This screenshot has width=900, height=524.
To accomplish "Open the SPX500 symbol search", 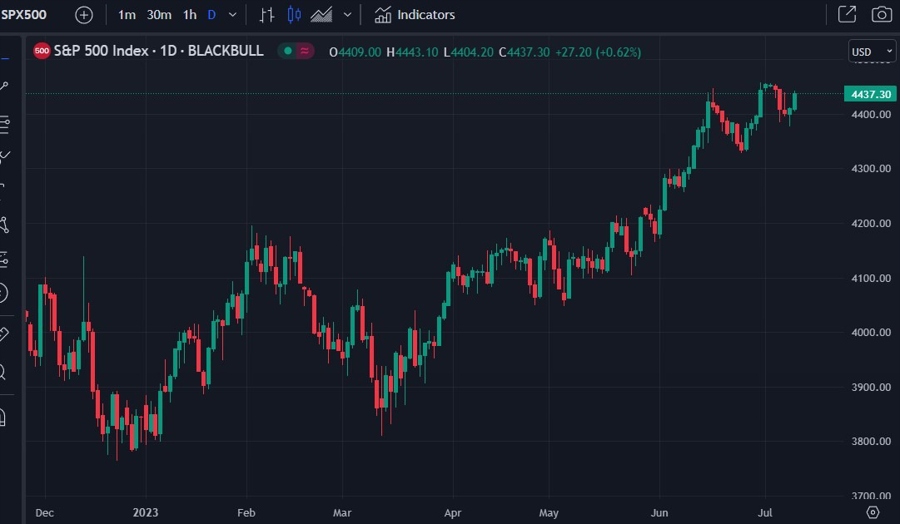I will coord(24,14).
